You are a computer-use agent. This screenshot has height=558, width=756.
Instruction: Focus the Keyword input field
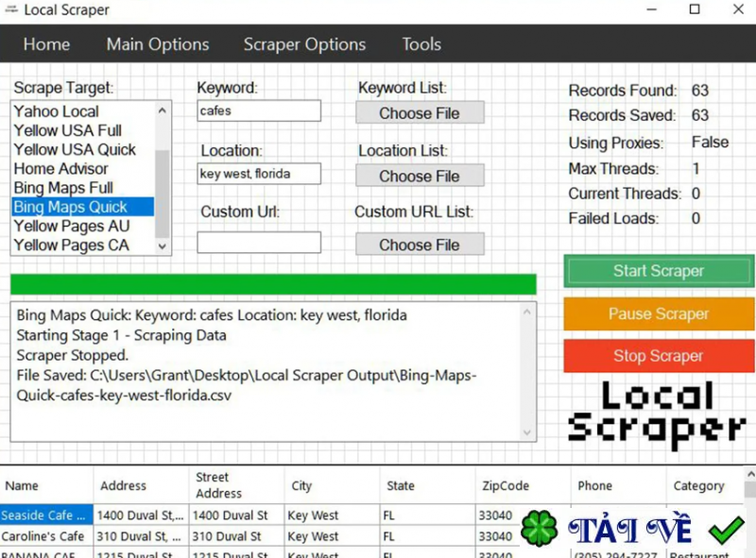(259, 110)
